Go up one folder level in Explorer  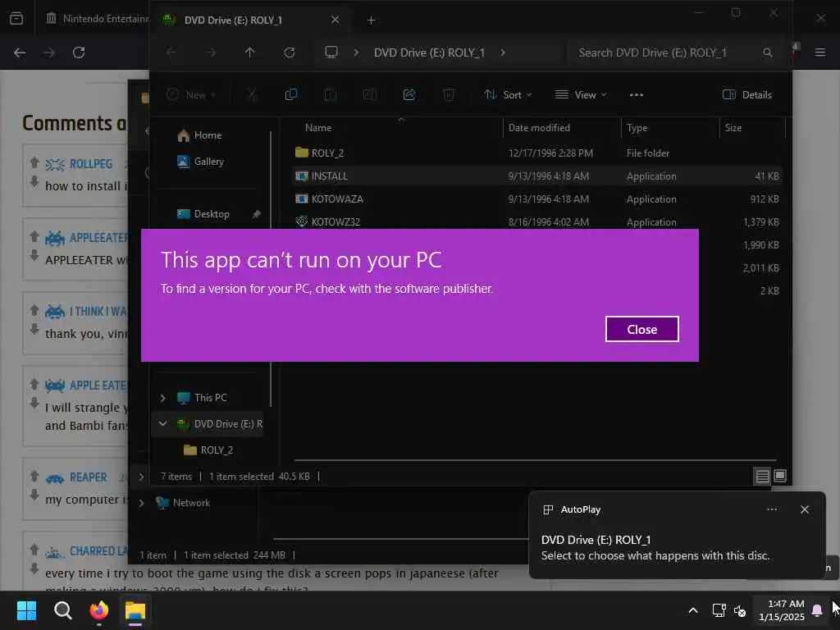249,52
